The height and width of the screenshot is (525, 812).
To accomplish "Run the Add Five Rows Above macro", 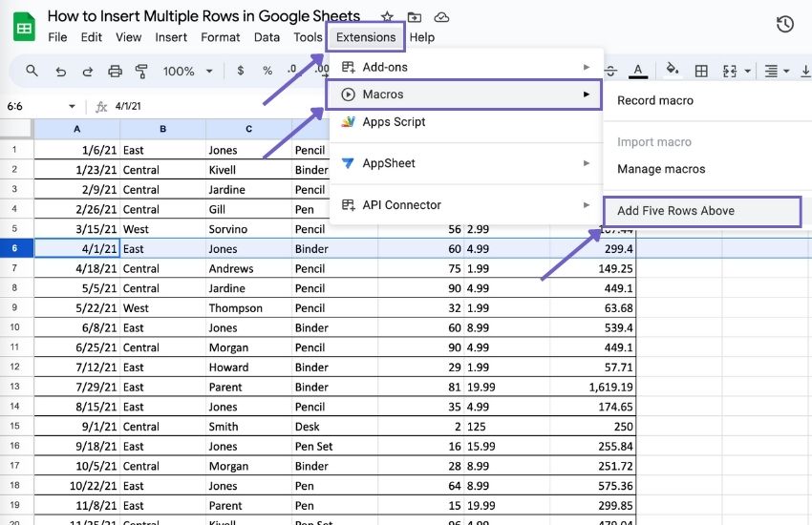I will (x=702, y=211).
